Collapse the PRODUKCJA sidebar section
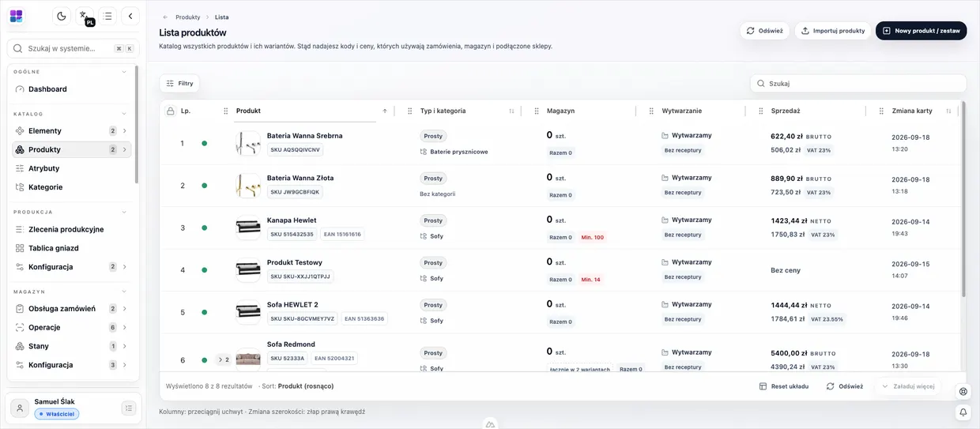This screenshot has width=980, height=429. click(124, 212)
